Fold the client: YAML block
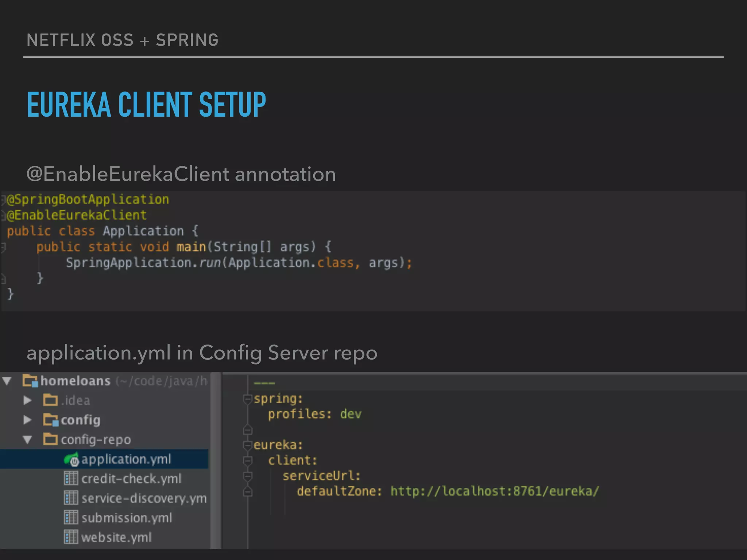This screenshot has width=747, height=560. coord(248,461)
